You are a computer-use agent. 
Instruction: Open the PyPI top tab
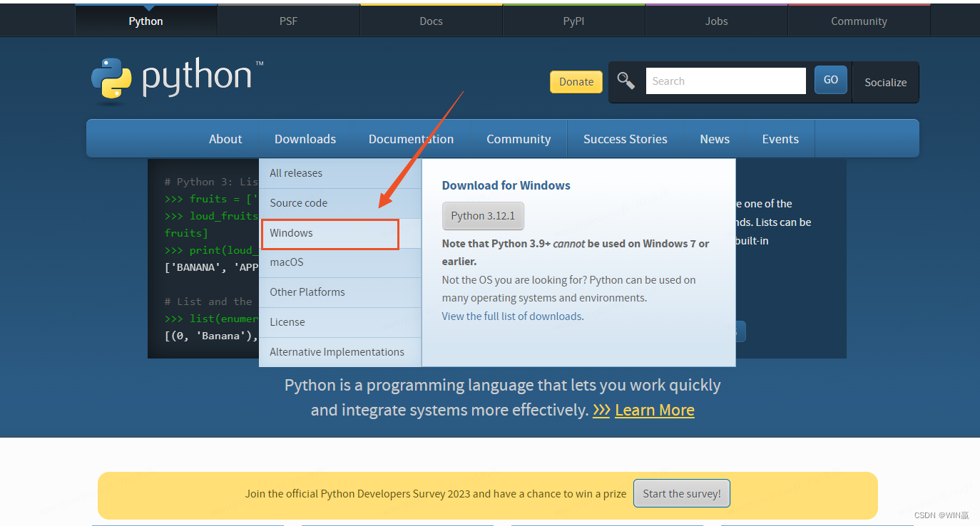tap(573, 21)
